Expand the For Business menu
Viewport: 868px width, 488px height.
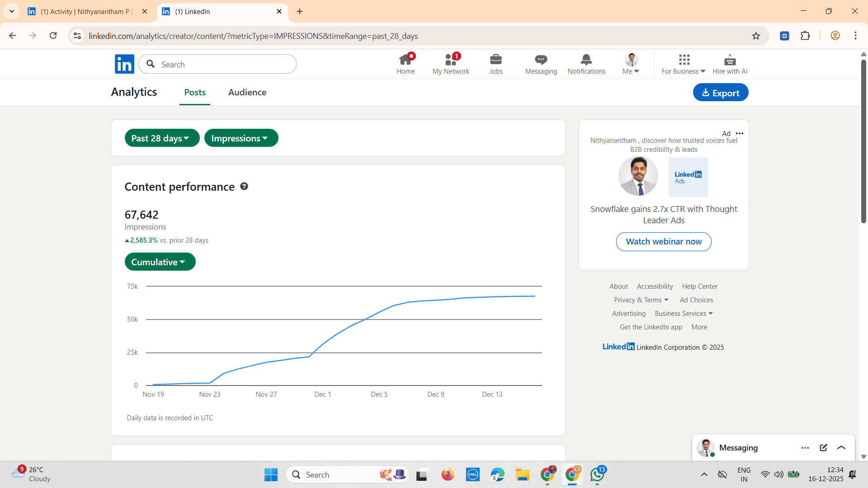[x=683, y=64]
